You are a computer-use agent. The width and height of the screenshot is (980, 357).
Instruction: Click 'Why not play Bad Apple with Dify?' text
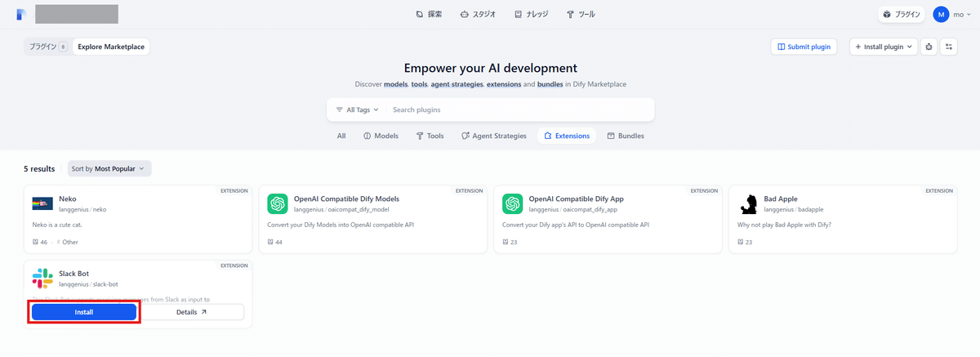pyautogui.click(x=786, y=224)
